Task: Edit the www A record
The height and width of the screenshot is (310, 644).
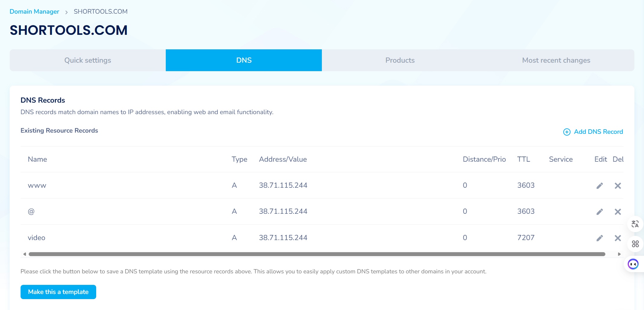Action: (600, 186)
